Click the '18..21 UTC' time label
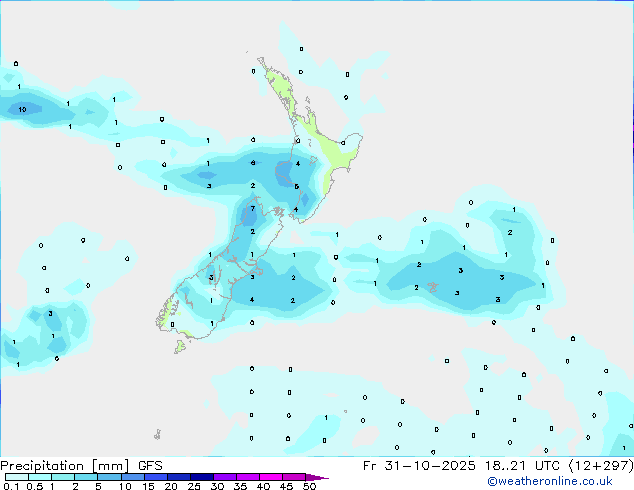The image size is (634, 490). coord(522,466)
